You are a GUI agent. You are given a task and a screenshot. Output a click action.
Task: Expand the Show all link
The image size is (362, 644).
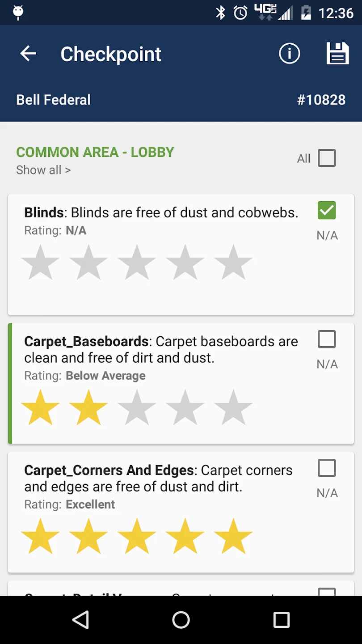[43, 170]
